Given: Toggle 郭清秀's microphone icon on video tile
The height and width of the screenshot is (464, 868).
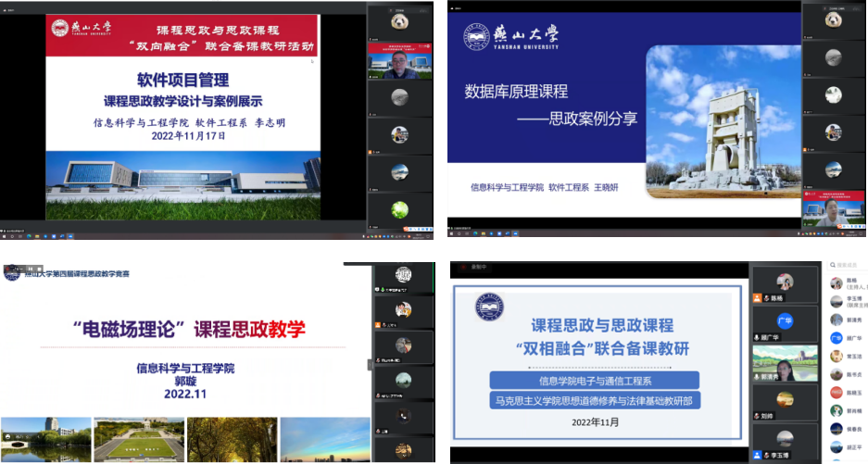Looking at the screenshot, I should coord(757,377).
